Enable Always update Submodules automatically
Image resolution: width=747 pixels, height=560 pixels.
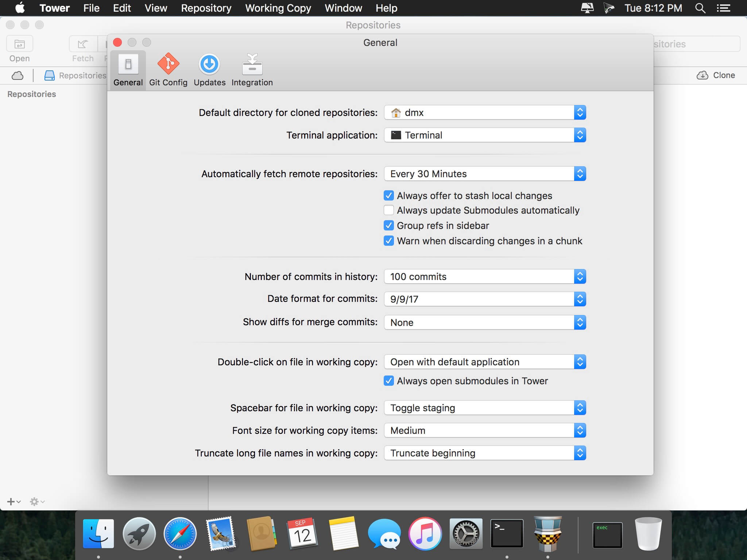(389, 210)
